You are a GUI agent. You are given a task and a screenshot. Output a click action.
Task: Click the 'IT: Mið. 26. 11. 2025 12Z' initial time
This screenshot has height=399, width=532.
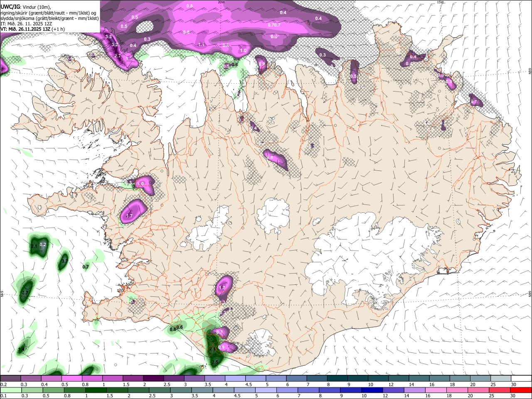[x=26, y=24]
